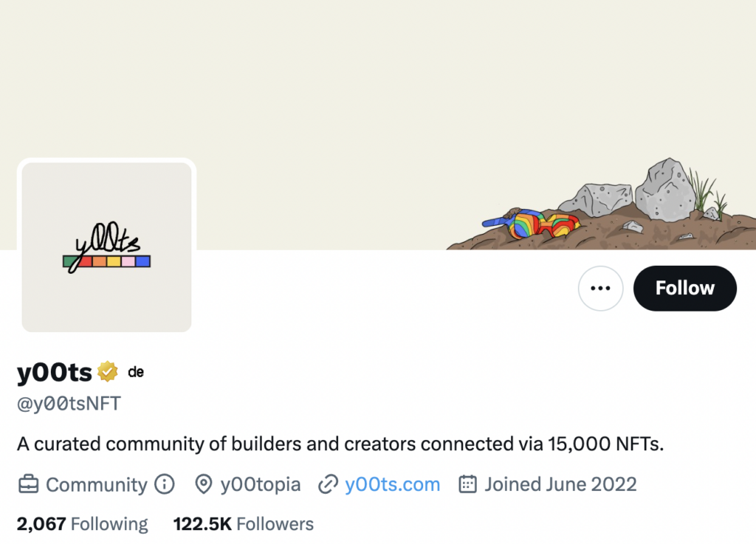
Task: Click Joined June 2022 text
Action: [x=560, y=485]
